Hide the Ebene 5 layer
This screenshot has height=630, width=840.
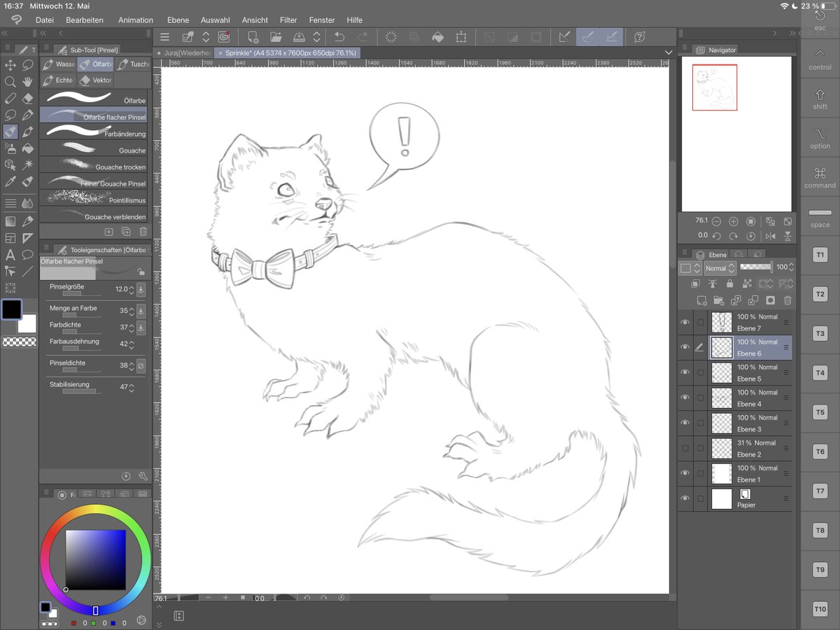685,373
